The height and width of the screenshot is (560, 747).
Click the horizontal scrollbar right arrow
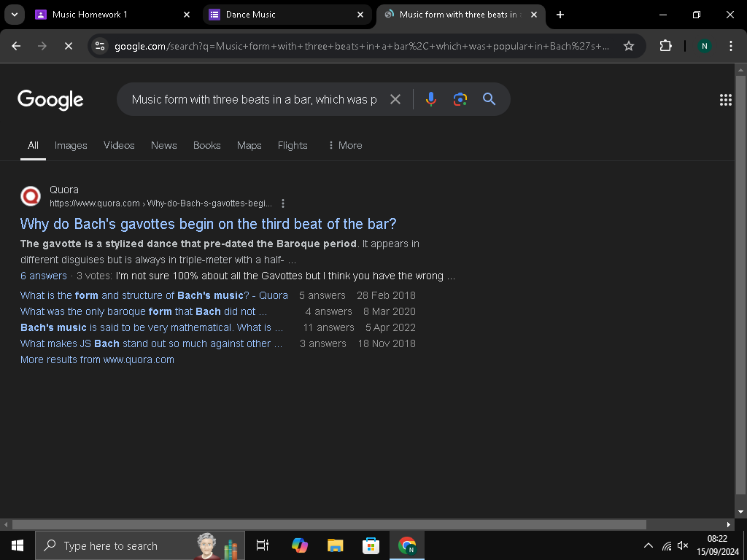point(729,525)
